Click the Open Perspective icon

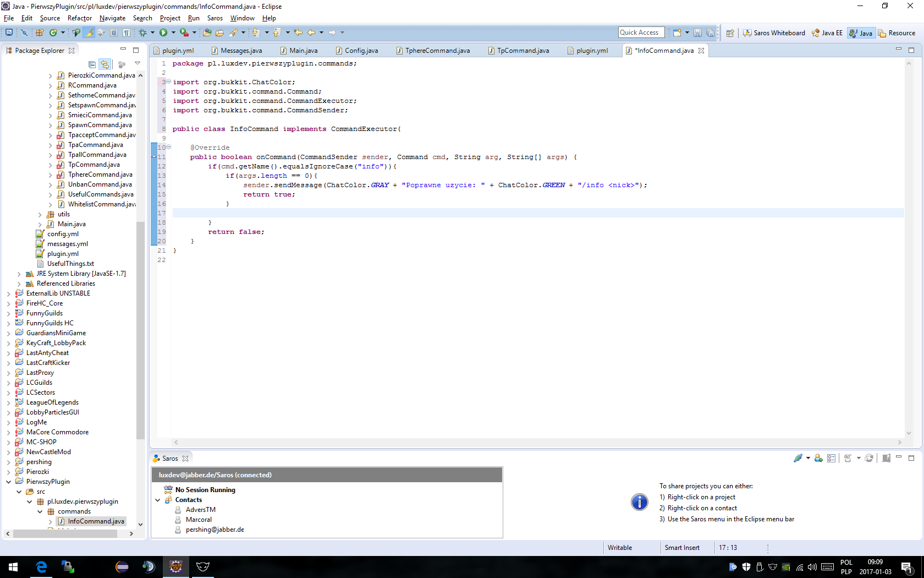point(730,33)
